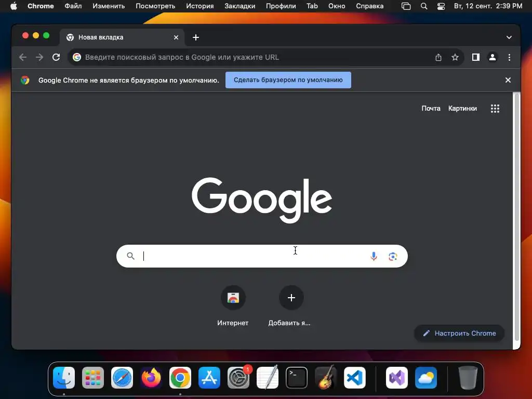Open the Окно menu
This screenshot has height=399, width=532.
click(337, 6)
